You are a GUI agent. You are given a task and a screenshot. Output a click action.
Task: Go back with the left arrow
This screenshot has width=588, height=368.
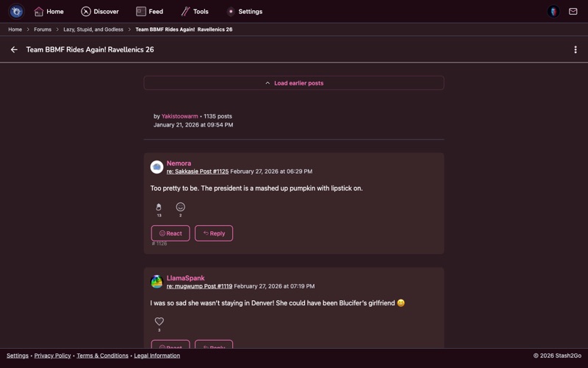14,49
